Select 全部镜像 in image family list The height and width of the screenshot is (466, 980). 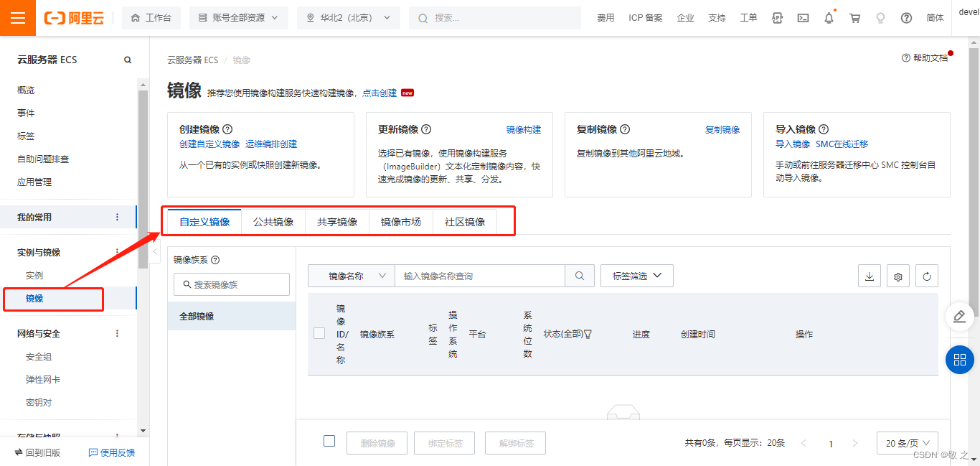point(232,316)
